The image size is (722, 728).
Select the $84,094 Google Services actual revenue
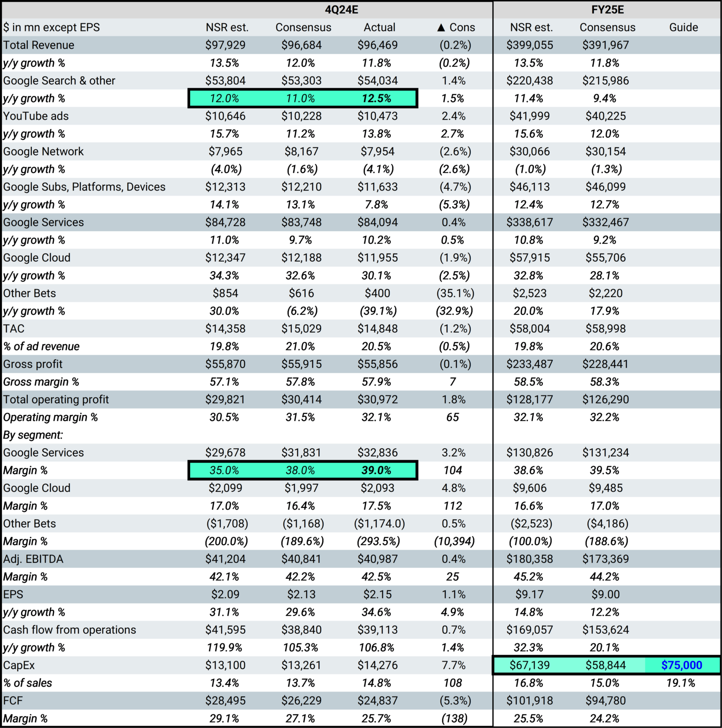(x=377, y=222)
